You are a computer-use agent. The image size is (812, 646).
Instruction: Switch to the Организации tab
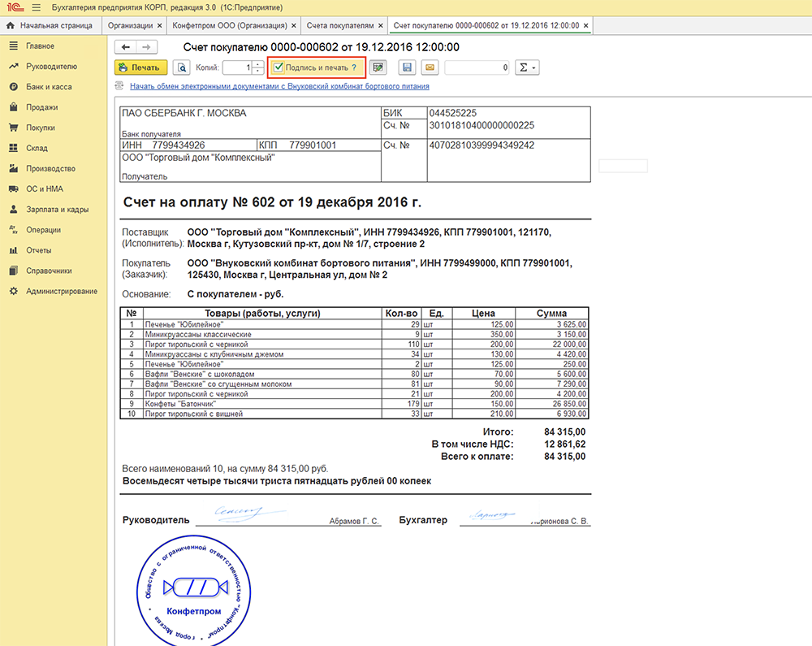click(130, 25)
